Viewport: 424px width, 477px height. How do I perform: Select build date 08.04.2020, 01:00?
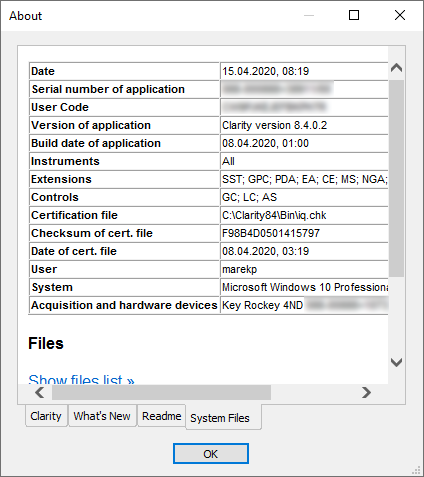[x=266, y=143]
